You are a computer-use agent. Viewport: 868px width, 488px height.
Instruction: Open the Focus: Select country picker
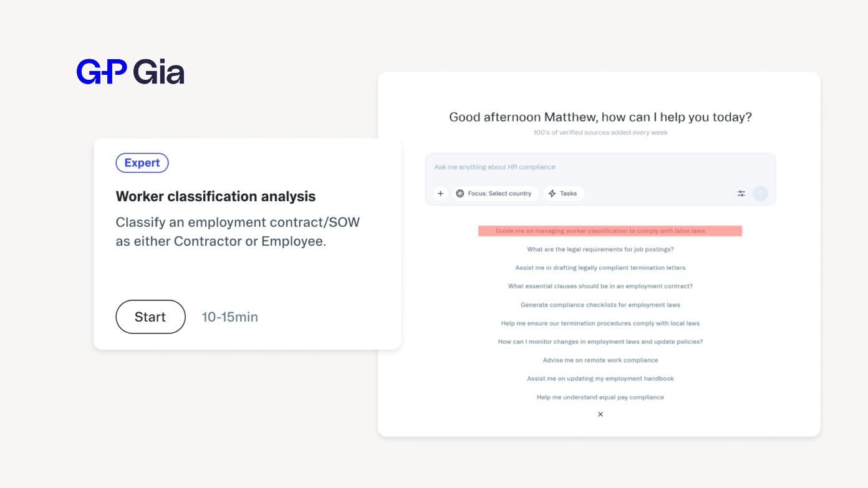495,193
